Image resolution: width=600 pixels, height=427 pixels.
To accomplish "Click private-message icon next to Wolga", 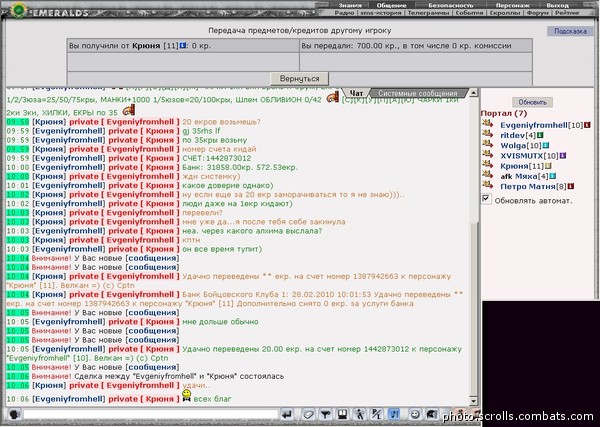I will tap(488, 144).
